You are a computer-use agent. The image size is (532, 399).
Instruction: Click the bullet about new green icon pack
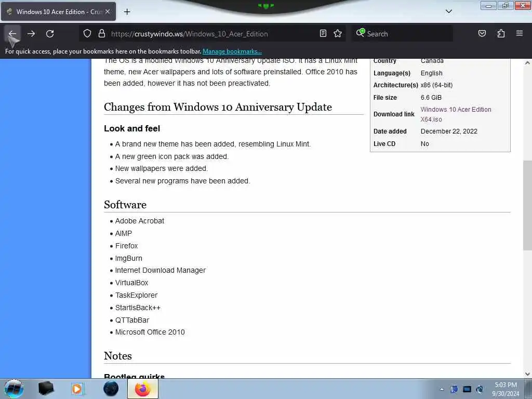point(172,156)
